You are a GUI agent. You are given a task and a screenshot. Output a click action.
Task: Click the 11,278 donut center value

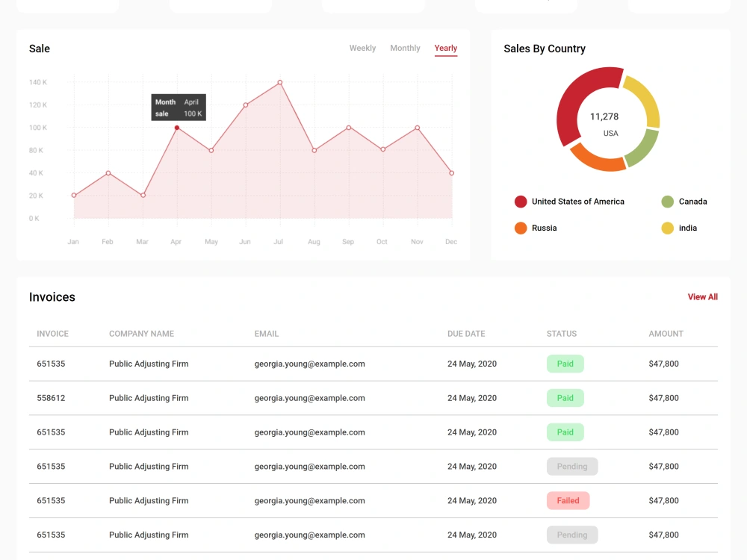tap(604, 116)
